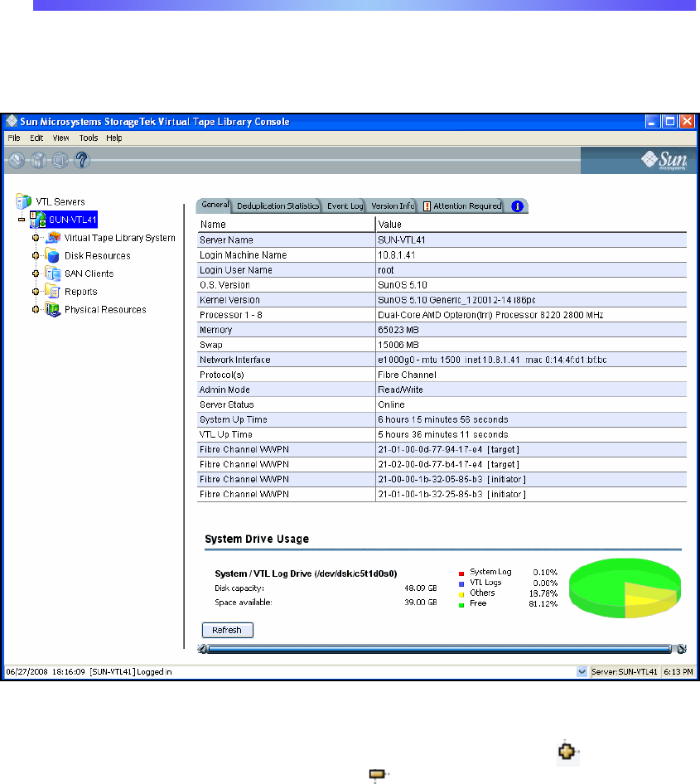Open the View menu

click(61, 138)
